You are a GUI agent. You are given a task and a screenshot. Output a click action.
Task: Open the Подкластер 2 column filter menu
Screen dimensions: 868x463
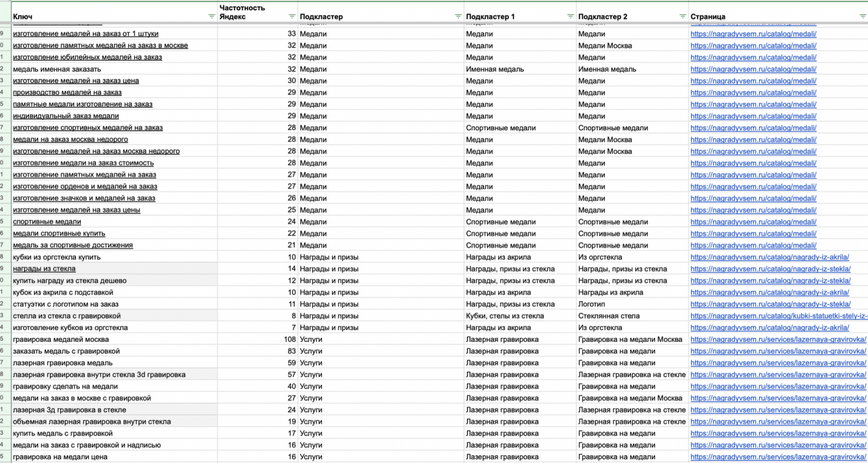(683, 17)
